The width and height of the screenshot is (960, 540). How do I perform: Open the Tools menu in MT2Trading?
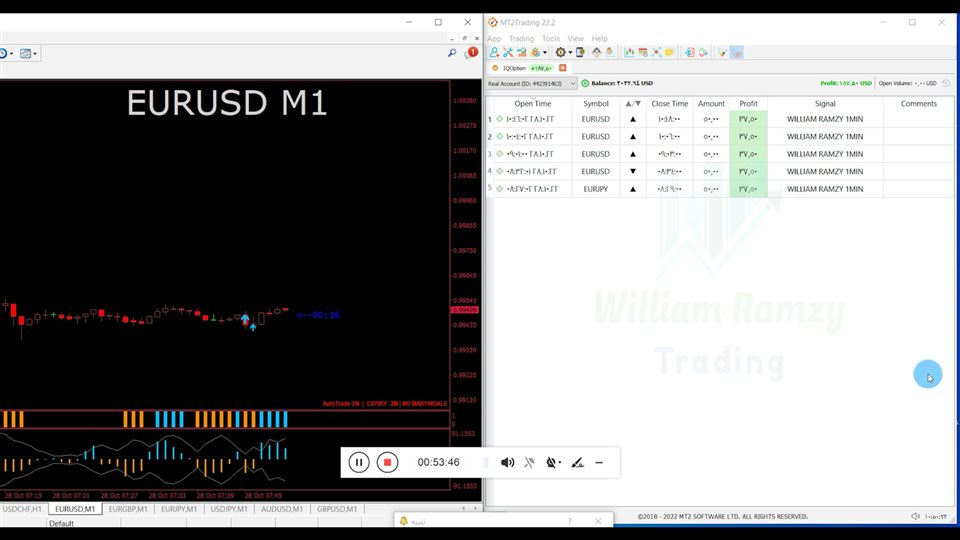[x=551, y=39]
